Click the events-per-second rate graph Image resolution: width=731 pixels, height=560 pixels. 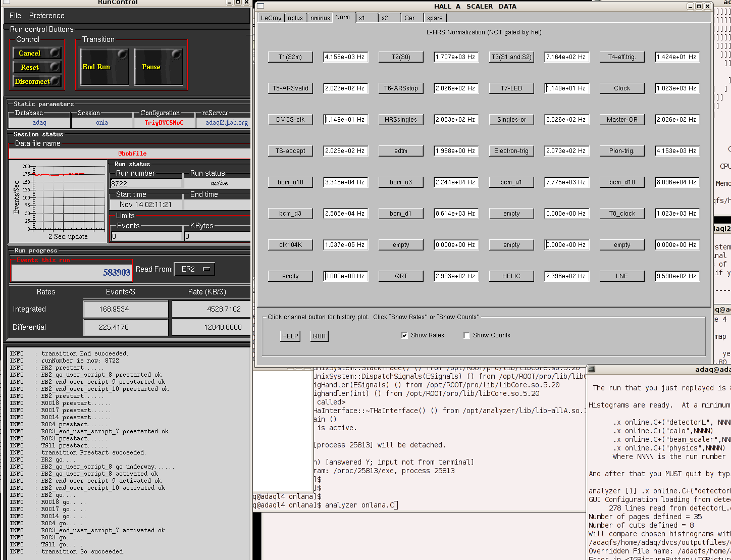click(x=58, y=201)
